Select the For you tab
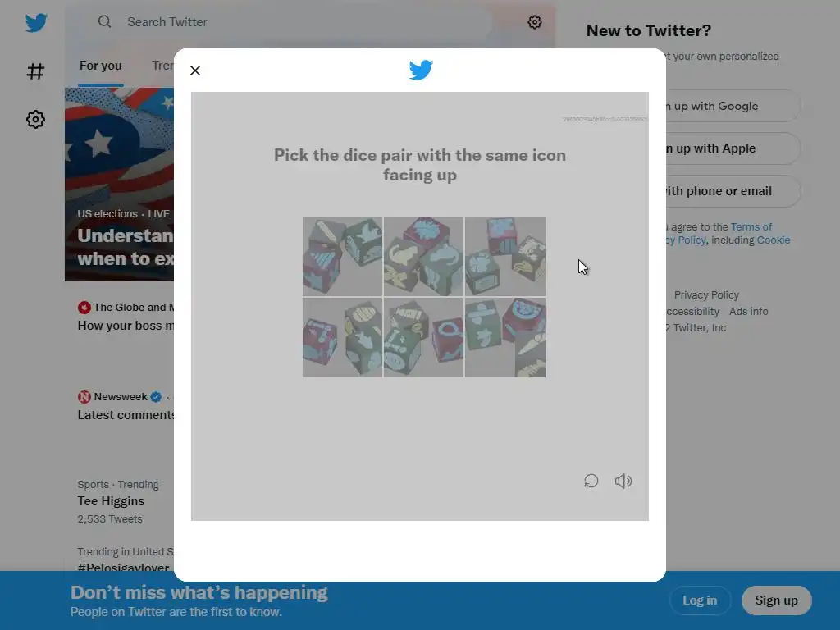The width and height of the screenshot is (840, 630). (x=101, y=66)
